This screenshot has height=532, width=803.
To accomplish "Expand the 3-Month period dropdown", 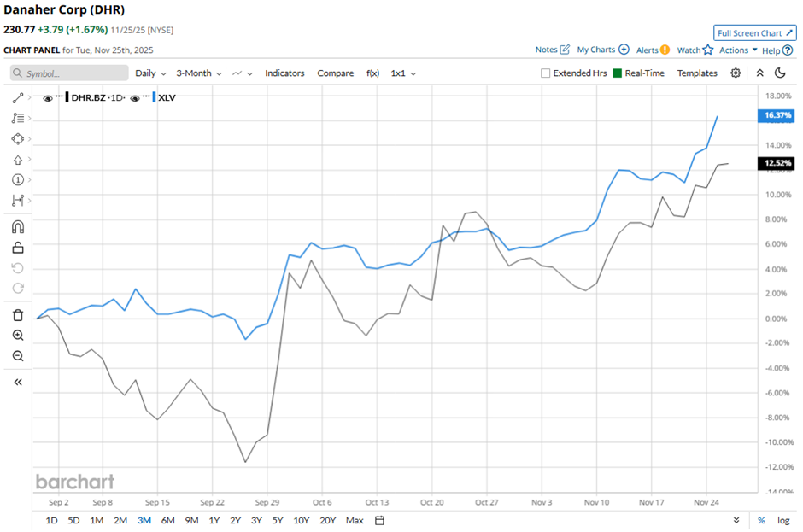I will (x=198, y=73).
